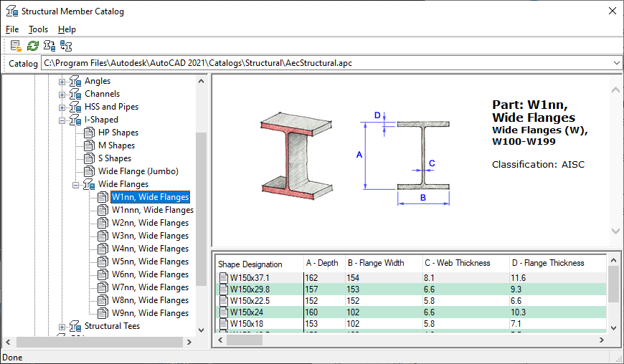Click the tree panel scroll down arrow
This screenshot has height=364, width=624.
201,330
